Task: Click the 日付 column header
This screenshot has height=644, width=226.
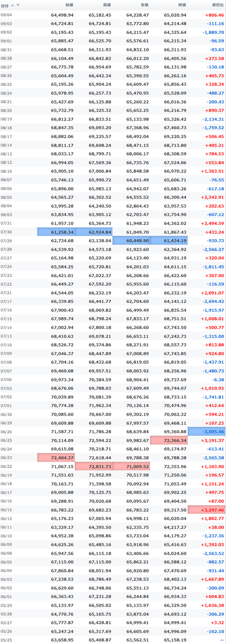Action: tap(5, 5)
